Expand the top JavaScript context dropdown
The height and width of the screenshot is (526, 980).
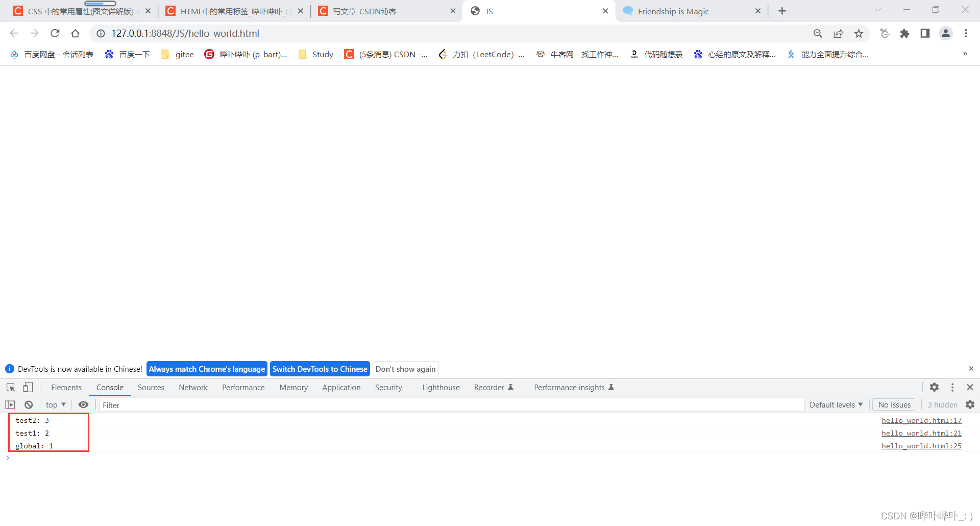pyautogui.click(x=56, y=404)
